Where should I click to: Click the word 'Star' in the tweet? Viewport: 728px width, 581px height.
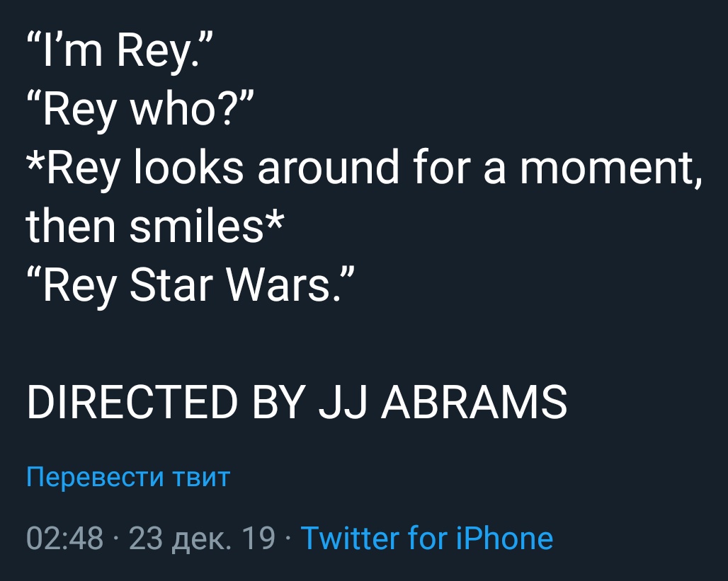pos(171,284)
